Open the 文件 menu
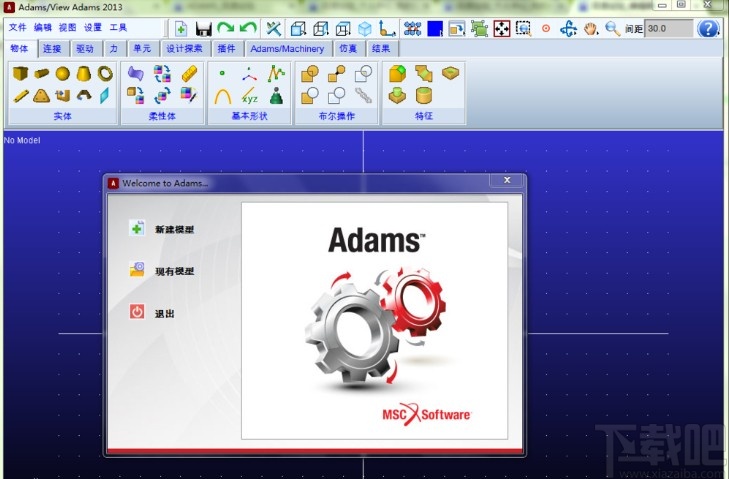Viewport: 729px width, 479px height. (18, 27)
